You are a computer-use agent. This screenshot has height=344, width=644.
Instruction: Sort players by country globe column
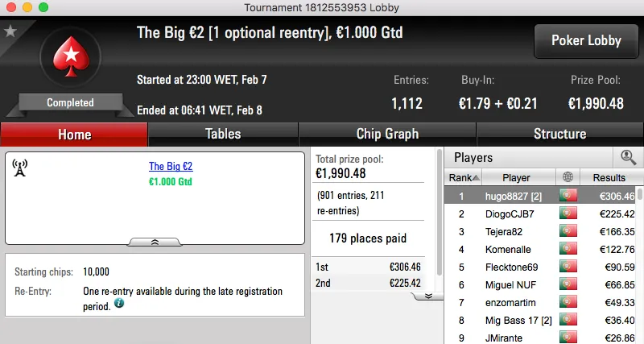click(568, 177)
